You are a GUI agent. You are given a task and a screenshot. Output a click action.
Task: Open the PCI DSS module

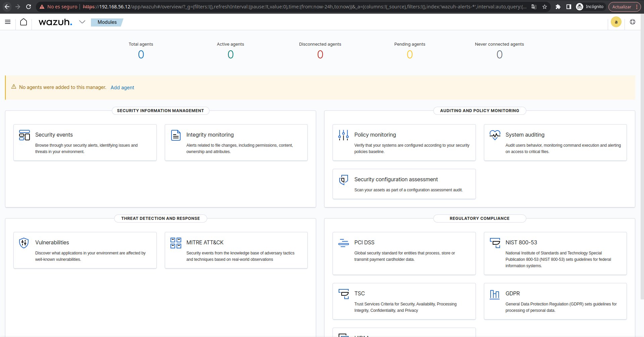tap(364, 242)
